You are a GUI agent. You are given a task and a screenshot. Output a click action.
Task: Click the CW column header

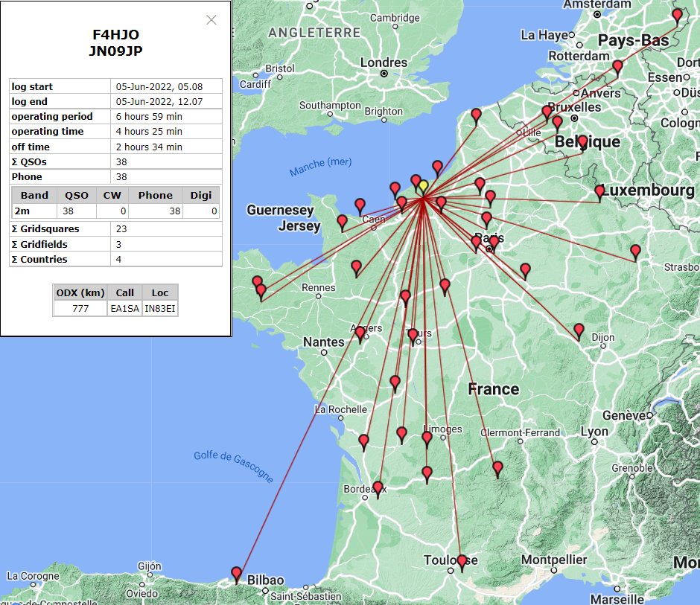(x=112, y=196)
